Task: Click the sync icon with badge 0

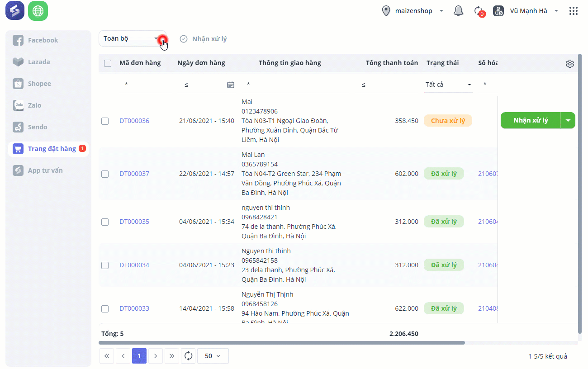Action: coord(479,11)
